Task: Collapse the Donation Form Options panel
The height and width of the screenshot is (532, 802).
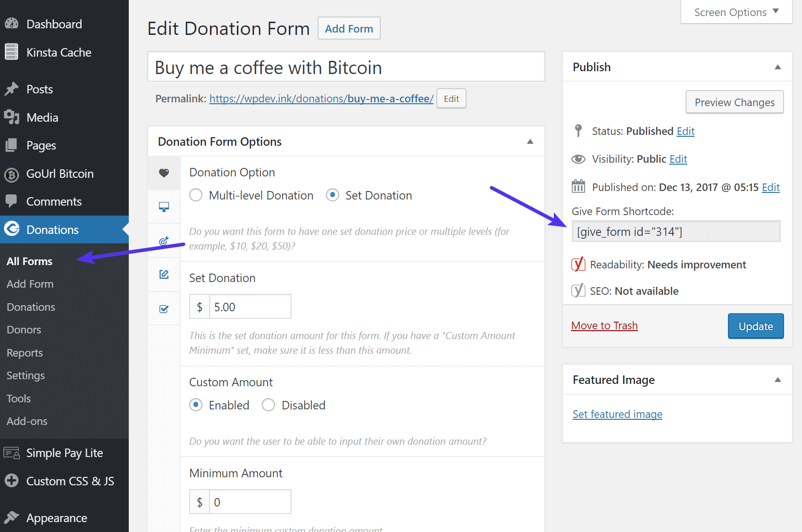Action: point(530,142)
